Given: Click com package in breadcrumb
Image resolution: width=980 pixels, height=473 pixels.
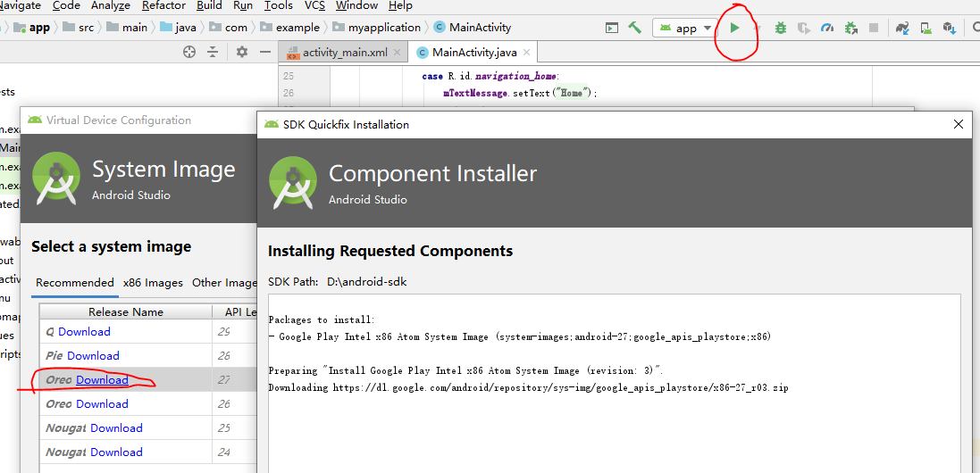Looking at the screenshot, I should tap(229, 28).
